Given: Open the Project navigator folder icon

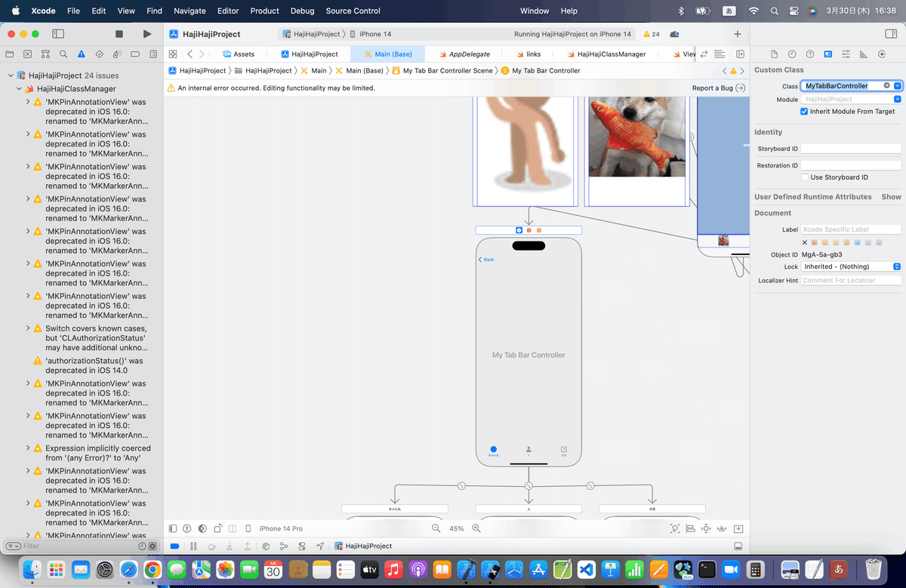Looking at the screenshot, I should pos(10,54).
